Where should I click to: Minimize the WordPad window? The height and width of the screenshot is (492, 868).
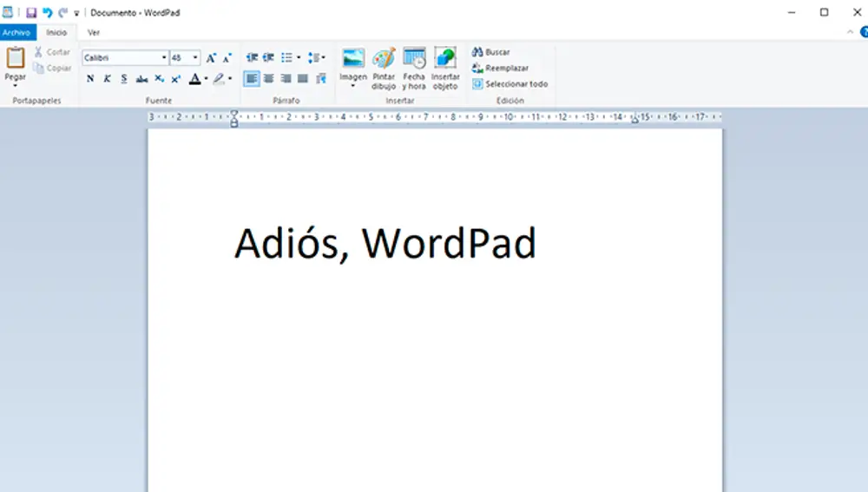pyautogui.click(x=792, y=12)
